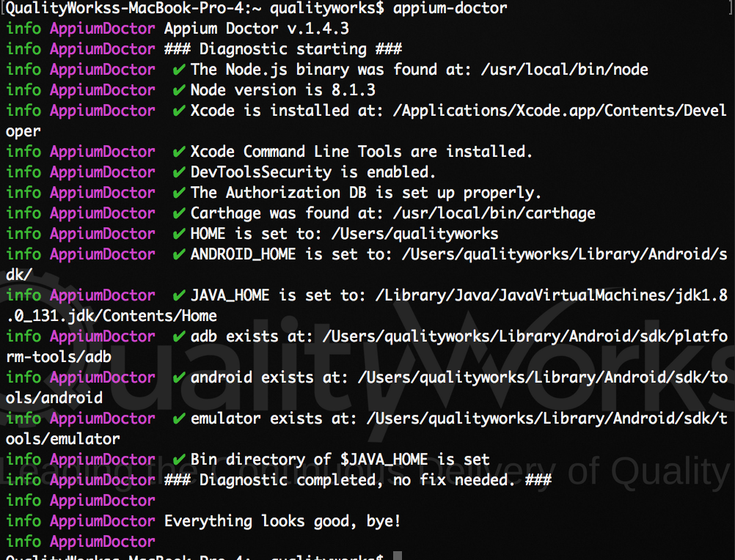735x560 pixels.
Task: Click the checkmark before 'The Node.js binary'
Action: (178, 70)
